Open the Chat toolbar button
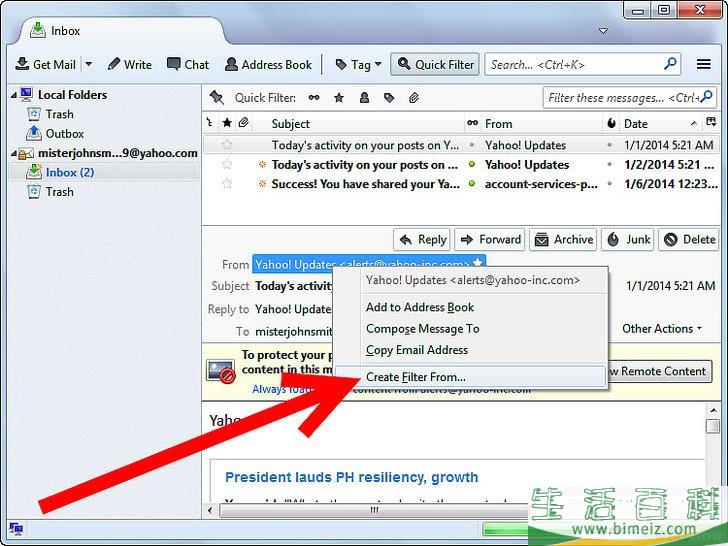The image size is (728, 546). coord(188,65)
